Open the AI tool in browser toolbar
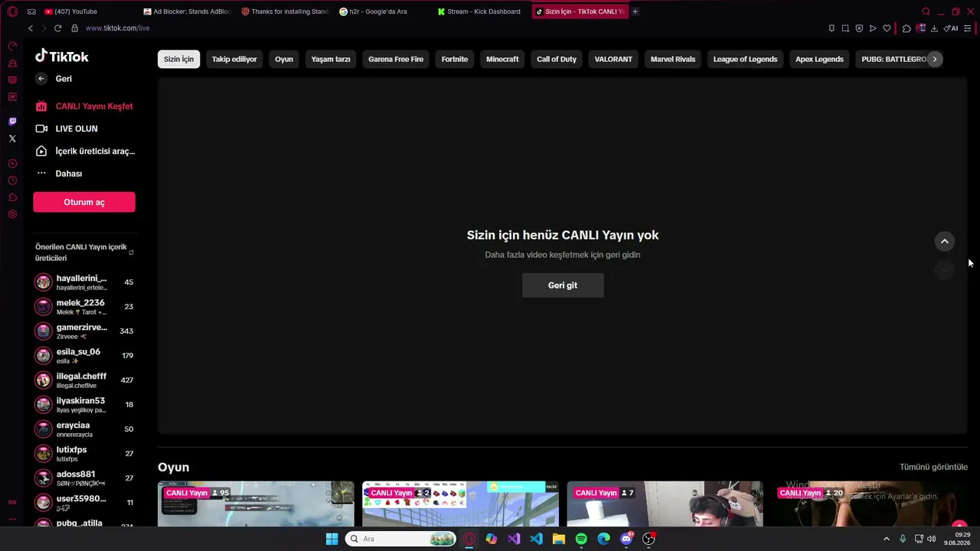The image size is (980, 551). coord(951,28)
